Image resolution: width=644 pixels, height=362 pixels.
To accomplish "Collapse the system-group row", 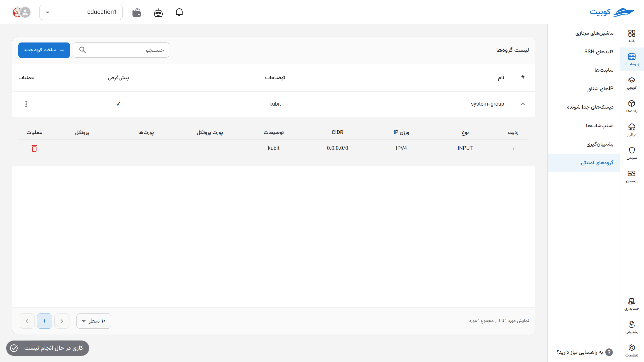I will click(523, 104).
